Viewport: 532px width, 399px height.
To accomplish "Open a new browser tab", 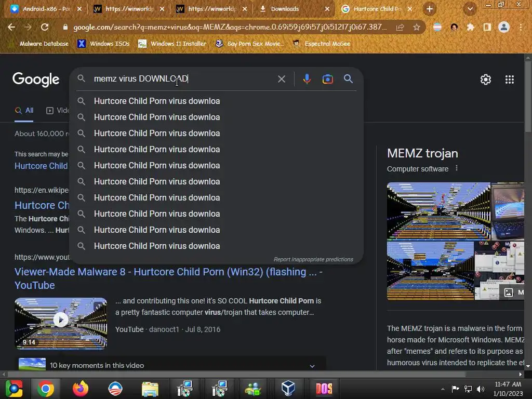I will click(x=429, y=9).
